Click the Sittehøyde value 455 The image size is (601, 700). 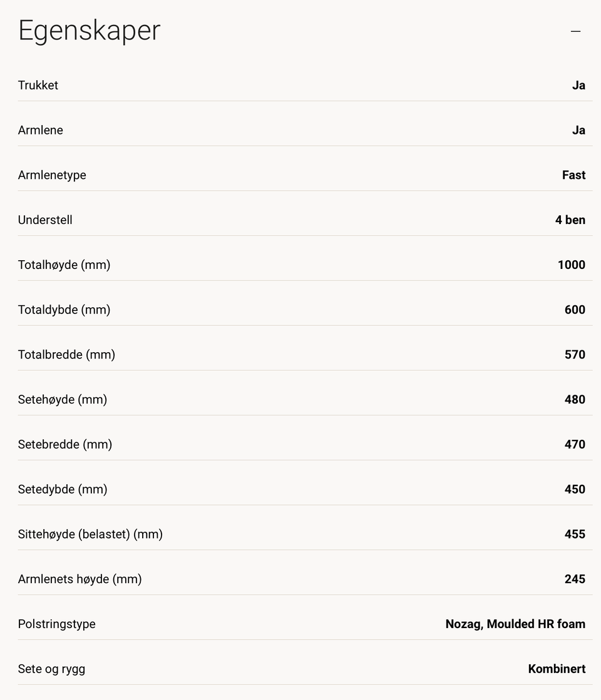575,534
